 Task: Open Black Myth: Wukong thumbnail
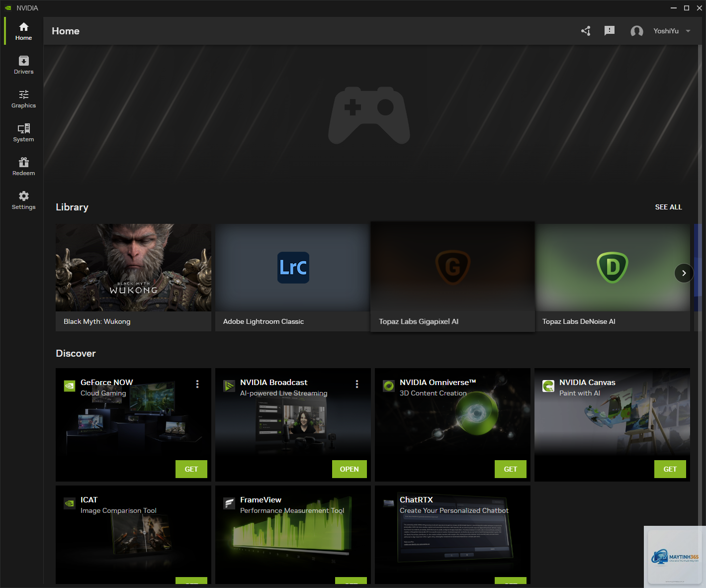coord(133,268)
